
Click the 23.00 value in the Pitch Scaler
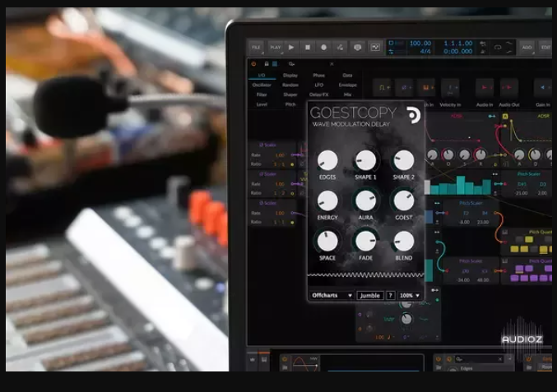pyautogui.click(x=483, y=222)
